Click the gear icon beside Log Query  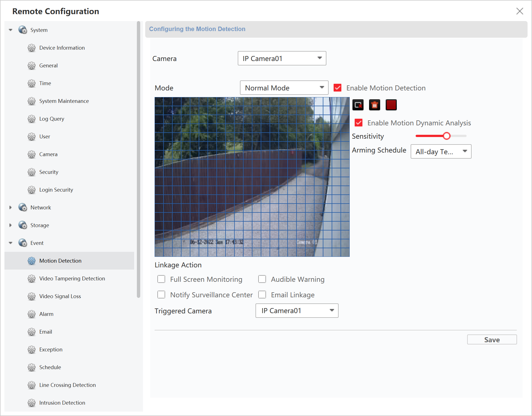pyautogui.click(x=32, y=119)
